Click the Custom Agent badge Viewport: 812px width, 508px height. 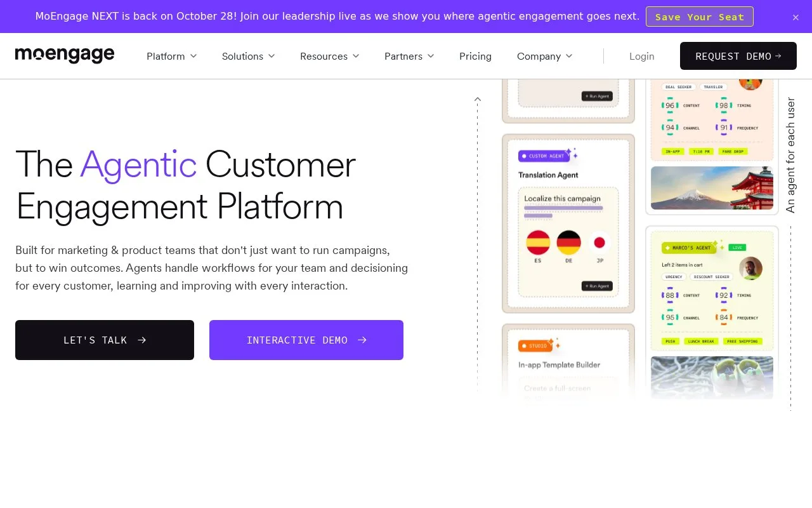click(544, 156)
